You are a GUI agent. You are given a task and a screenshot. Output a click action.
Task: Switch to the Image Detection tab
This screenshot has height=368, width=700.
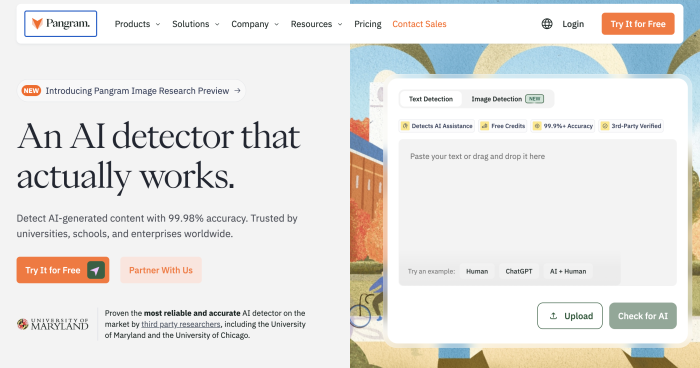pyautogui.click(x=508, y=99)
